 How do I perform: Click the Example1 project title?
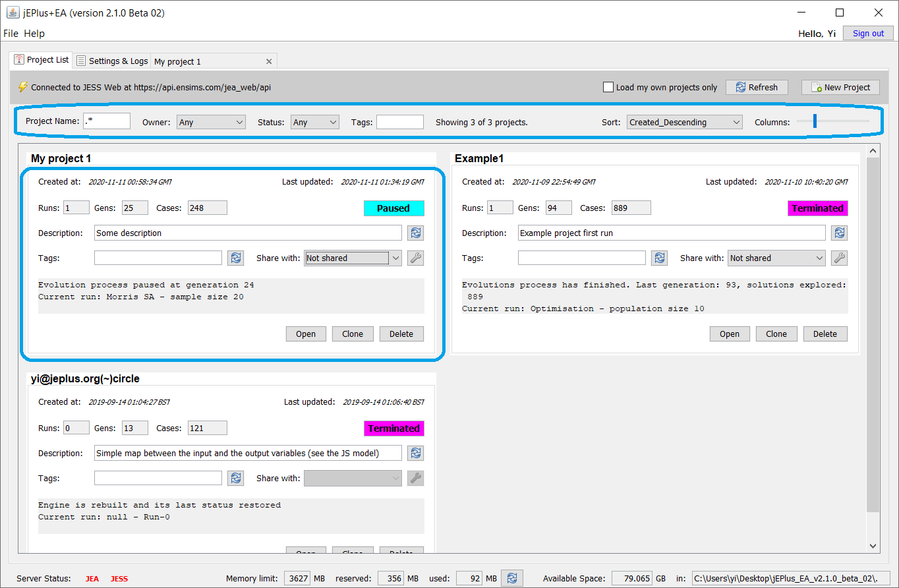479,159
